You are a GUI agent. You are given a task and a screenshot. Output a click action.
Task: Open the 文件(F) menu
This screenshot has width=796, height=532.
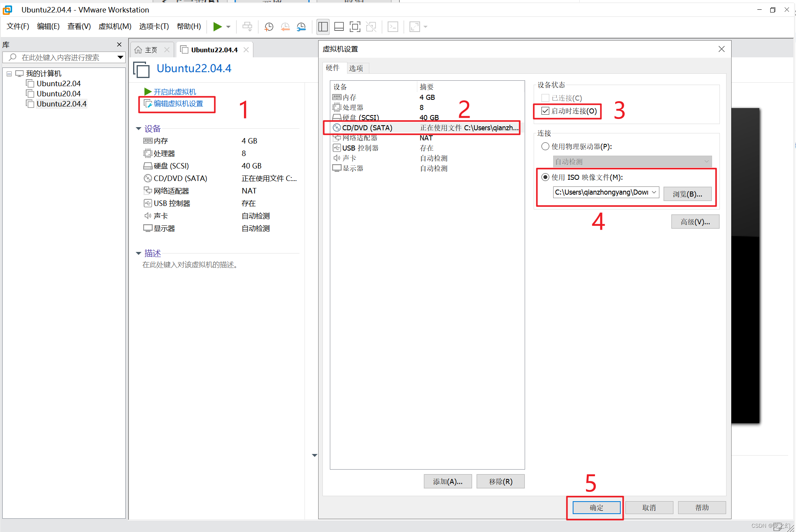point(18,26)
